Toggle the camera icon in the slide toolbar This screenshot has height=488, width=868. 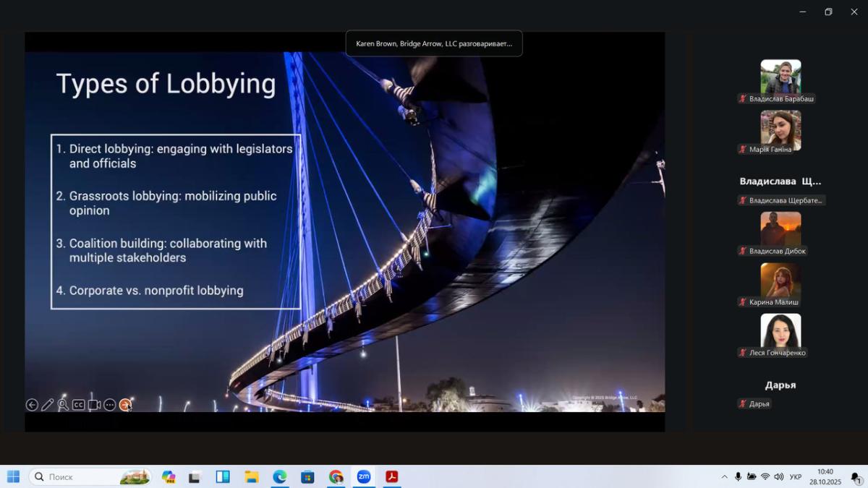coord(94,405)
